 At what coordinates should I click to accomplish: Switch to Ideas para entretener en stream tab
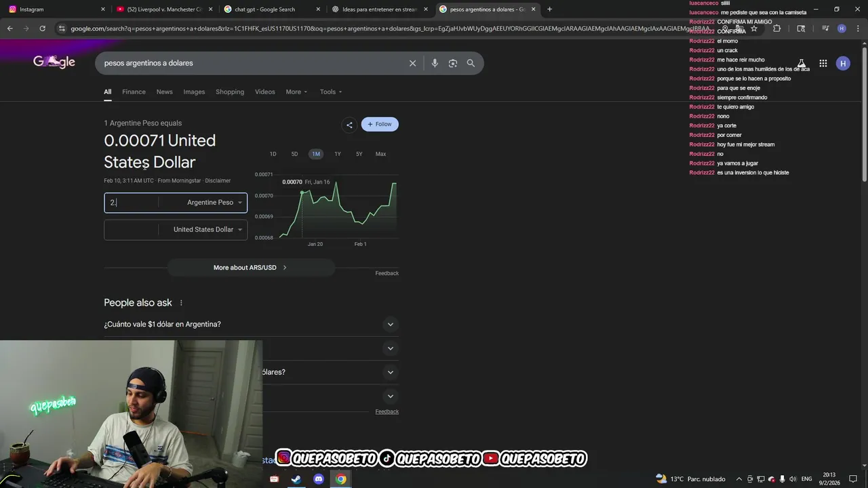[x=379, y=9]
